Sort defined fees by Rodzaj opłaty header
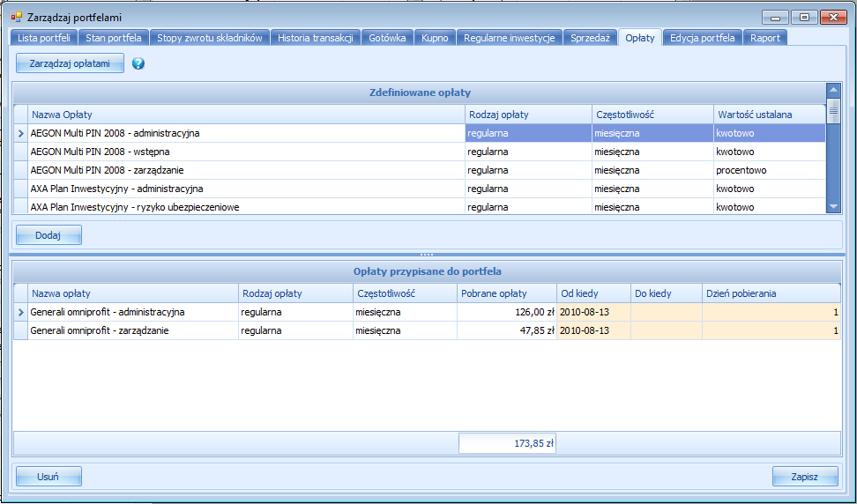The image size is (857, 504). [x=528, y=115]
